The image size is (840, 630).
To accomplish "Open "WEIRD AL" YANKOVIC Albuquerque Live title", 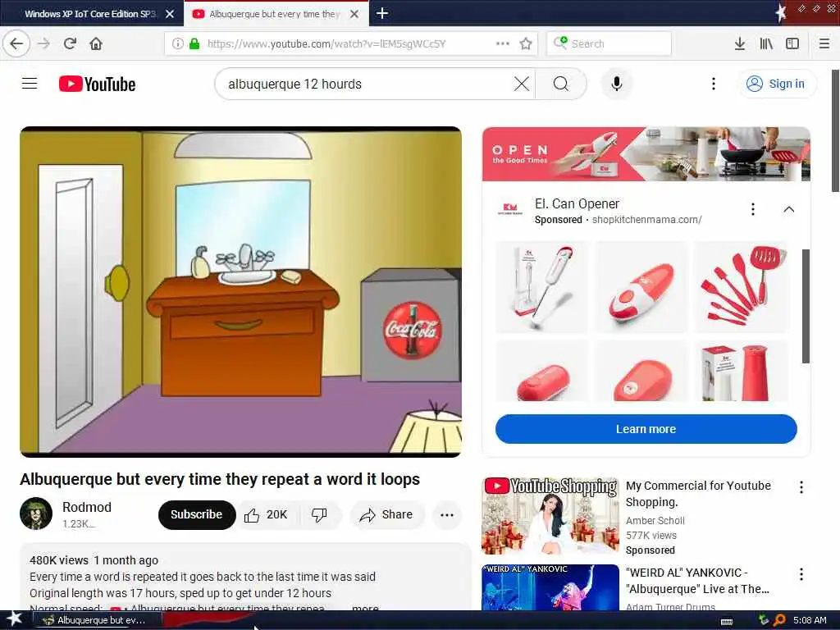I will click(697, 581).
